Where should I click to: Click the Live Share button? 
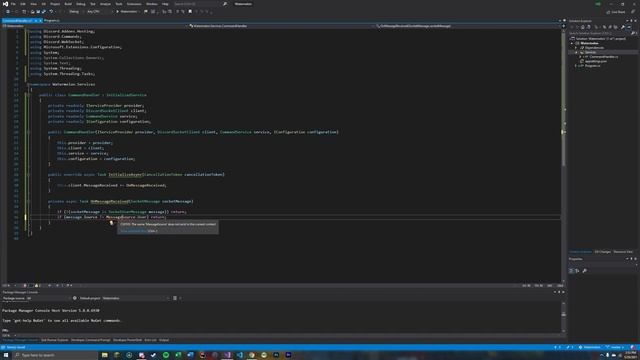tap(616, 12)
